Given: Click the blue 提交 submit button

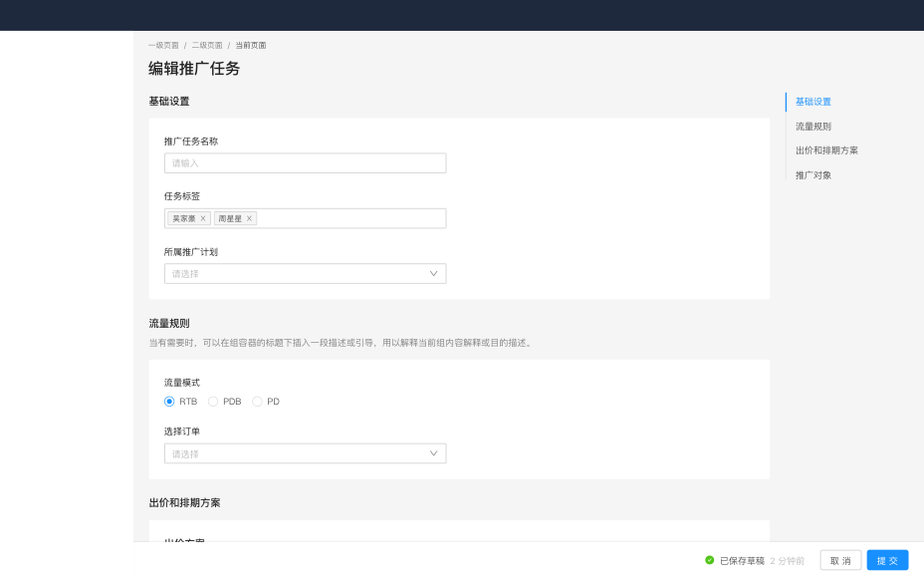Looking at the screenshot, I should (887, 560).
